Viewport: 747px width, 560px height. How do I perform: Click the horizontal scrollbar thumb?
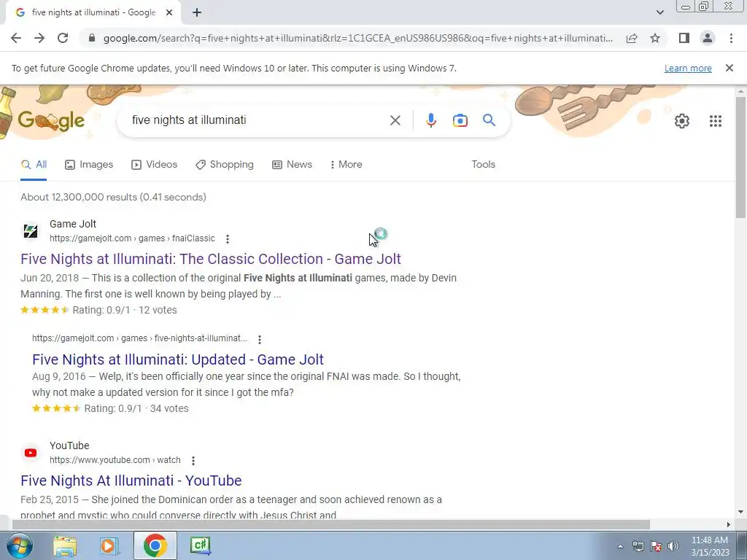point(331,524)
